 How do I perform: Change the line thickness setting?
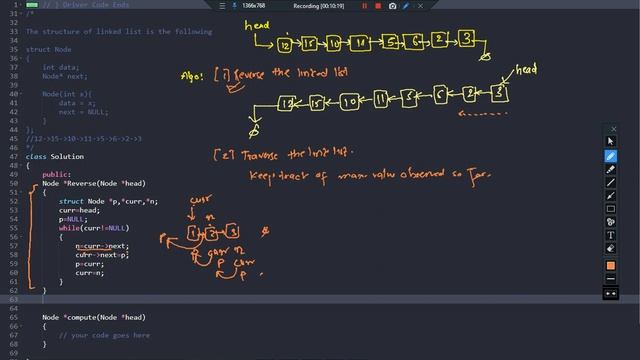click(611, 279)
